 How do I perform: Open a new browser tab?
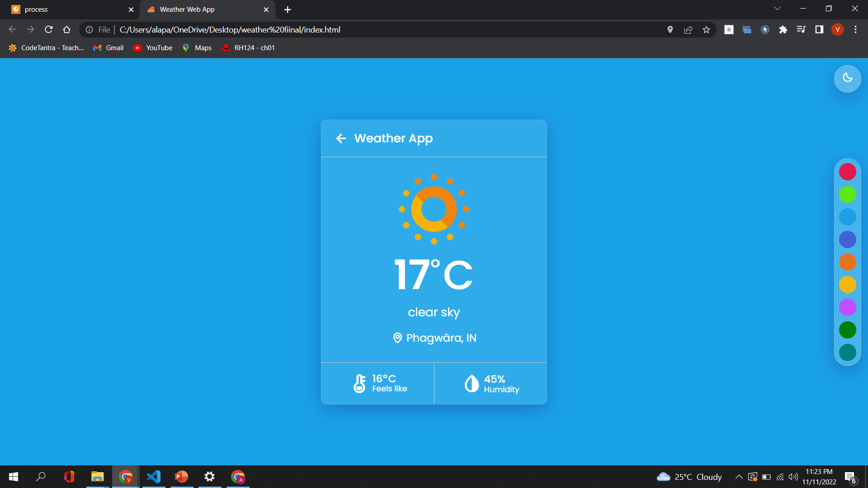(x=288, y=9)
